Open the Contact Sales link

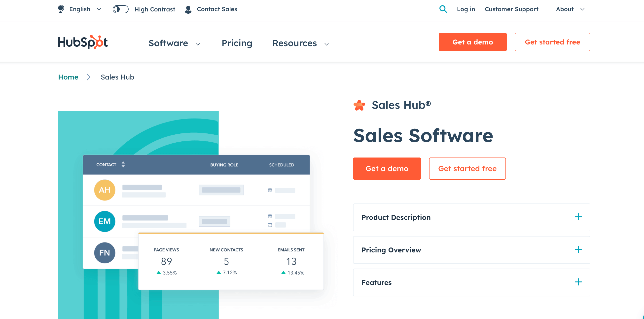(217, 9)
